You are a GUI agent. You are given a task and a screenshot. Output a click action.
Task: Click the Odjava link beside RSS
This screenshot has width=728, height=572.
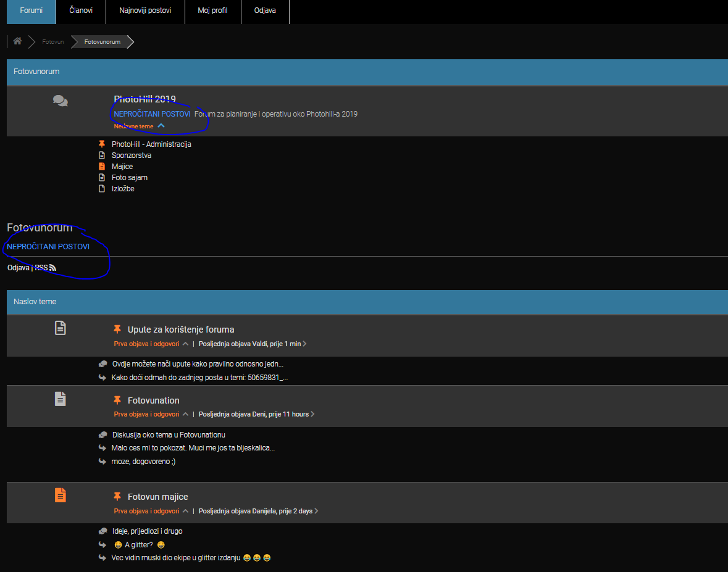pos(18,268)
